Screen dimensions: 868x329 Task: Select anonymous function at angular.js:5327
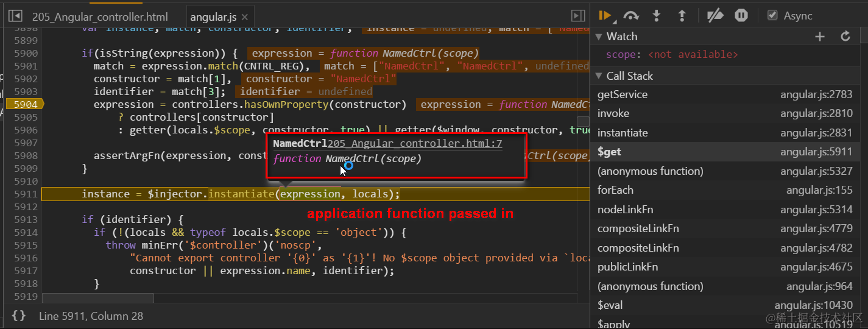pyautogui.click(x=725, y=171)
